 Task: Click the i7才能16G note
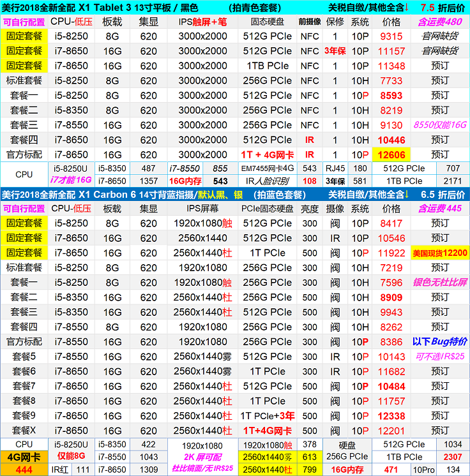[71, 180]
